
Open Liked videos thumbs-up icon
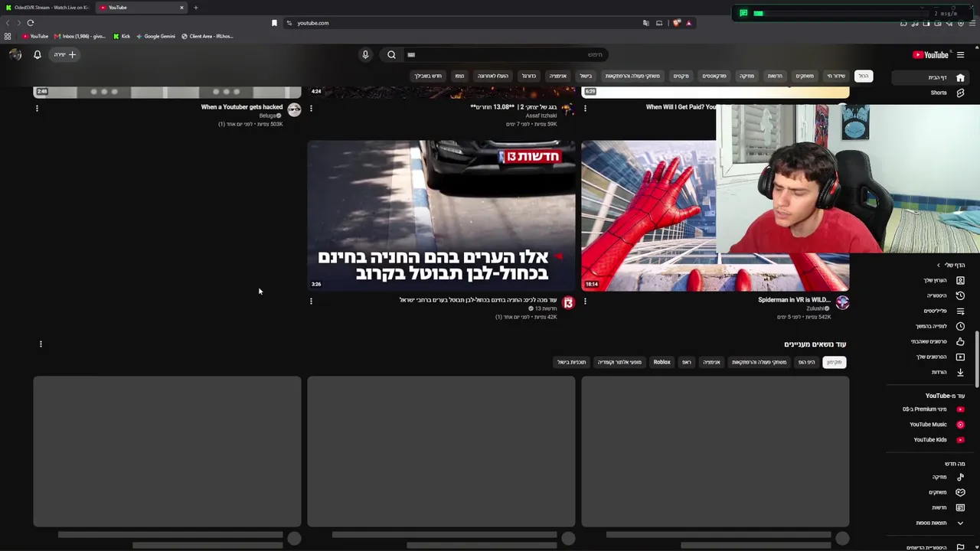960,341
